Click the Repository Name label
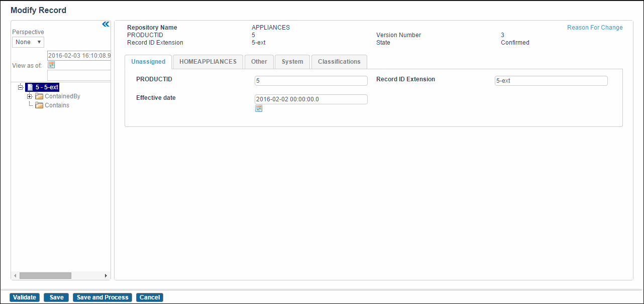The image size is (644, 304). [152, 28]
